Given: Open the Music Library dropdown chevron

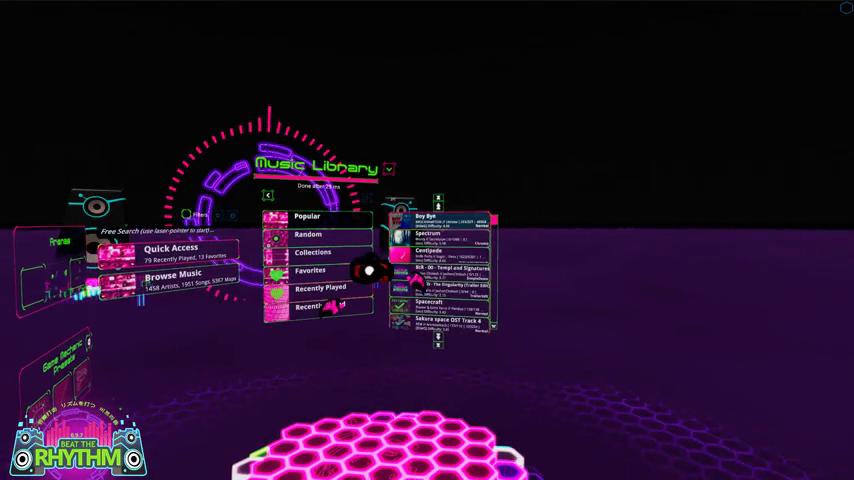Looking at the screenshot, I should pyautogui.click(x=389, y=169).
